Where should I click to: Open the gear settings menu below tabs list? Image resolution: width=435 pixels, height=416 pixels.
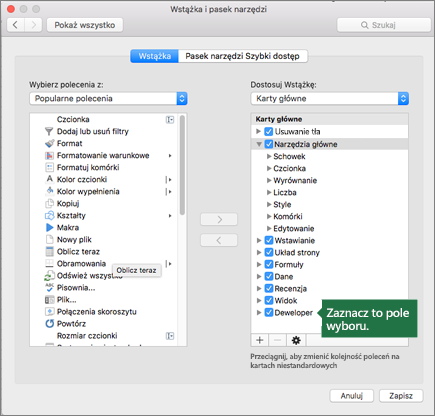click(296, 340)
